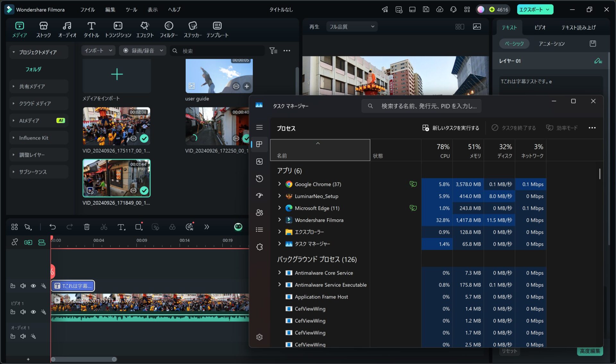
Task: Click Task Manager more options ellipsis
Action: (x=592, y=128)
